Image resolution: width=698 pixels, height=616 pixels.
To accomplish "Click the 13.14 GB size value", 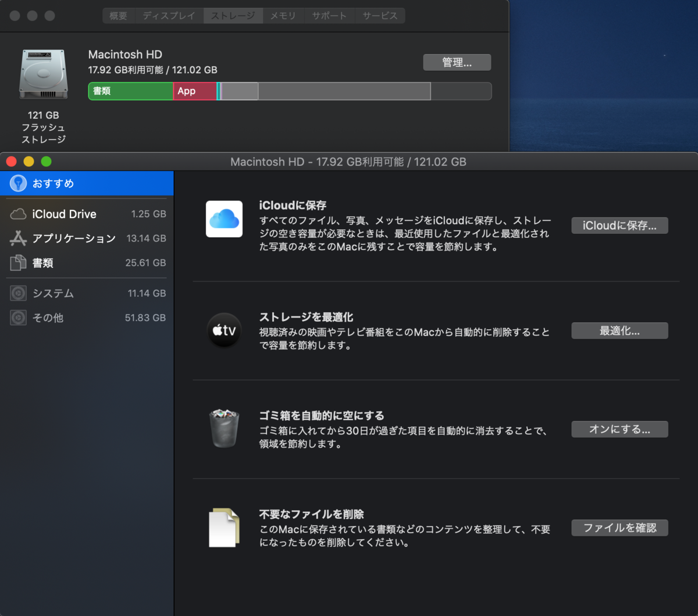I will [x=146, y=238].
